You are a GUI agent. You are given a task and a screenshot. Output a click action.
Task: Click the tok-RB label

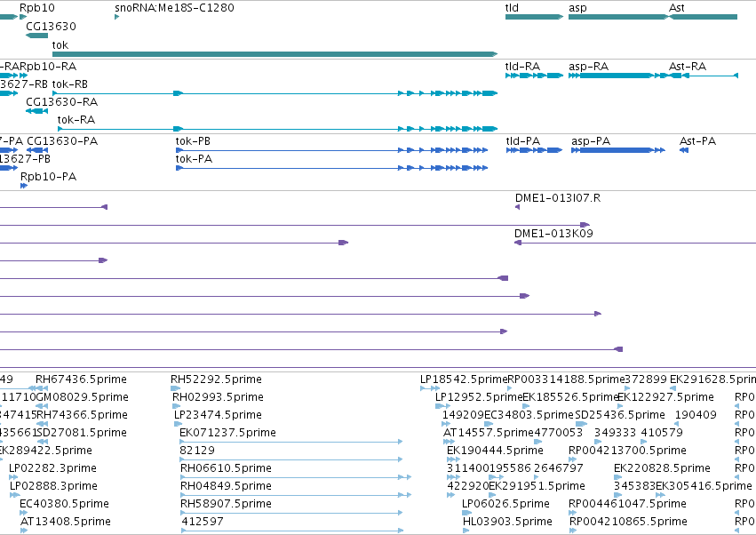click(x=70, y=84)
